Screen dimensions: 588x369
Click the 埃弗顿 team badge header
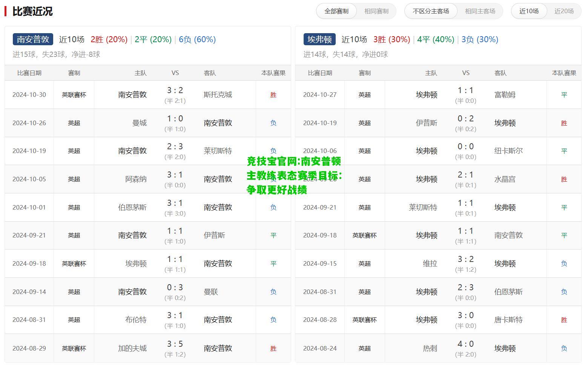pyautogui.click(x=319, y=39)
